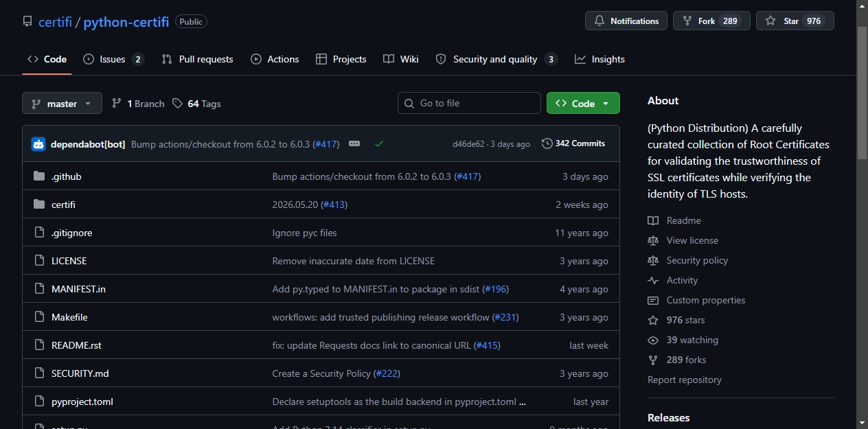Click the dependabot avatar icon
This screenshot has width=868, height=429.
(x=38, y=144)
